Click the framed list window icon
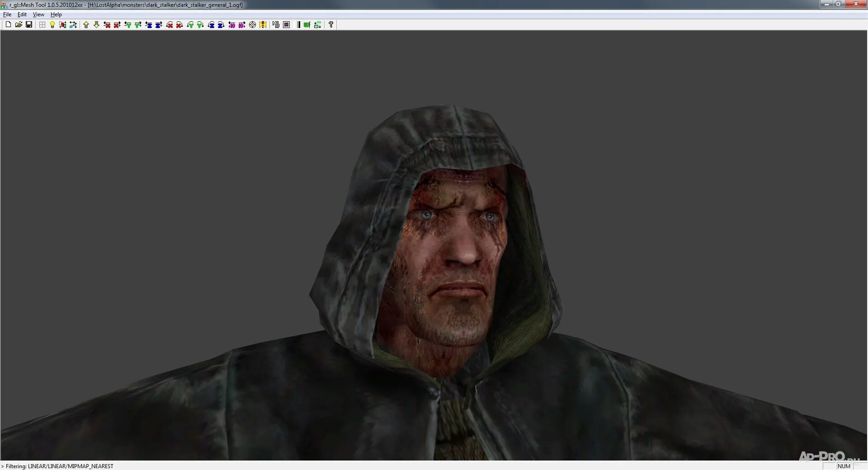This screenshot has width=868, height=470. (286, 25)
